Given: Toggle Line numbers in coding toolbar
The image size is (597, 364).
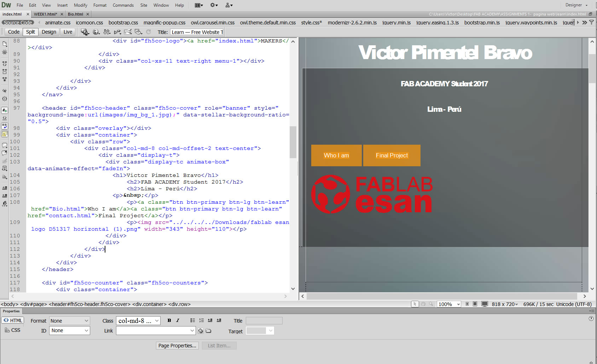Looking at the screenshot, I should click(5, 110).
